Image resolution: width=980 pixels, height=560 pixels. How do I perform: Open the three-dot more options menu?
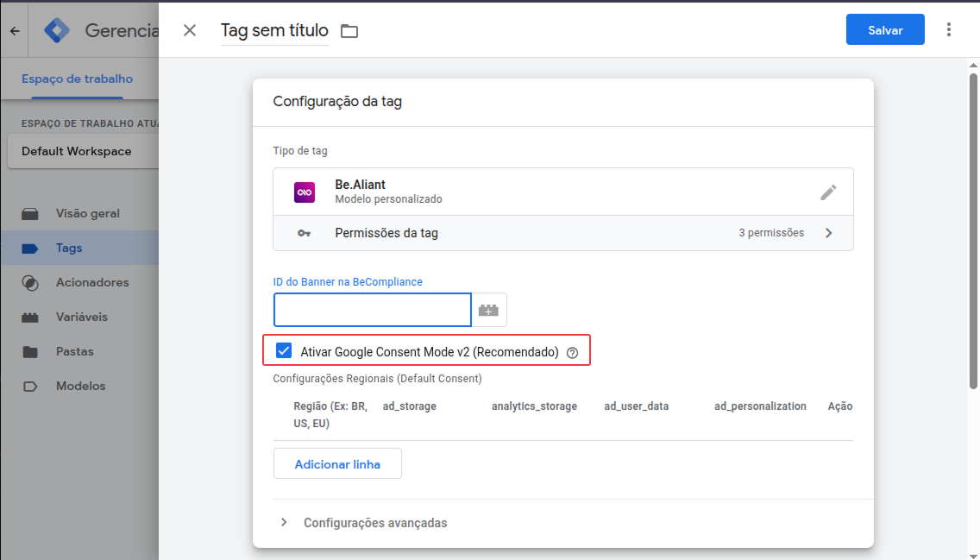tap(949, 30)
